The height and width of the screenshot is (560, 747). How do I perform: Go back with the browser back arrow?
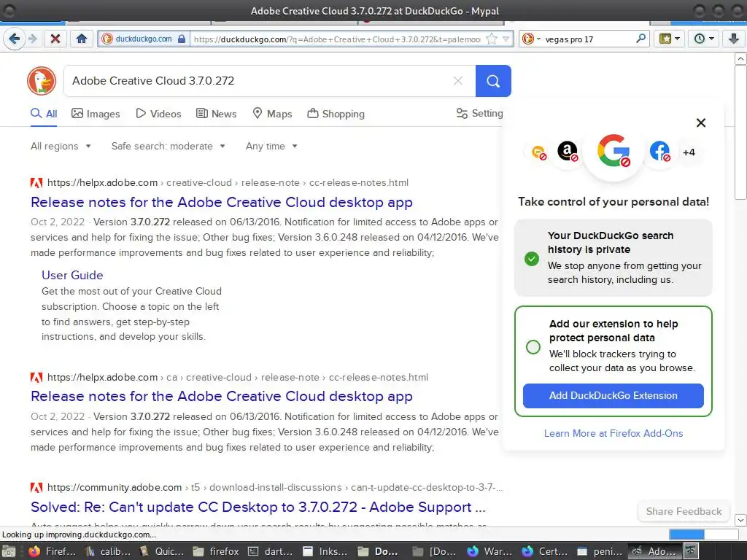pyautogui.click(x=14, y=39)
